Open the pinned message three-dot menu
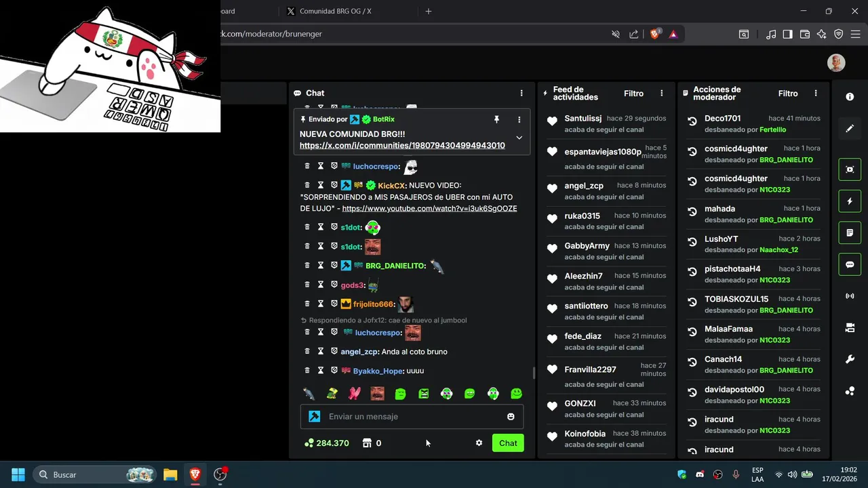 (x=519, y=119)
